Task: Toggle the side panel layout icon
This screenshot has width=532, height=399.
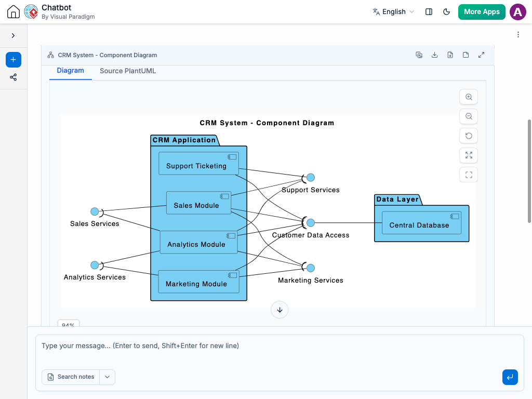Action: [429, 12]
